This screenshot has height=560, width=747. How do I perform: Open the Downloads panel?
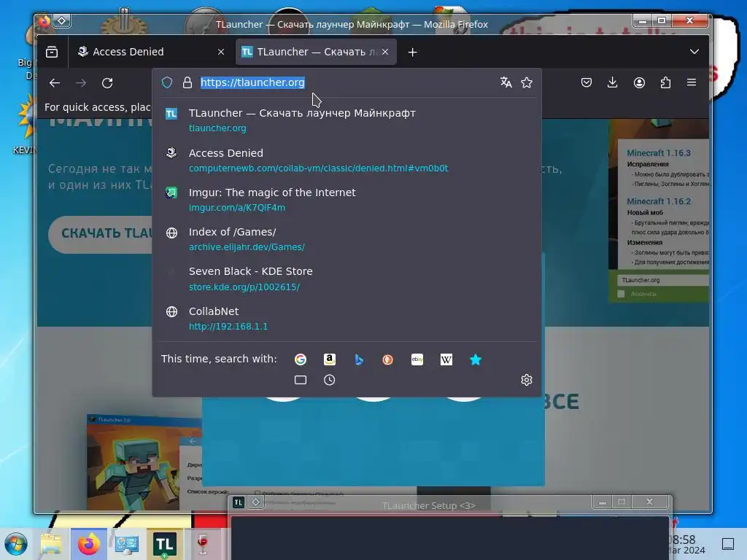coord(613,82)
